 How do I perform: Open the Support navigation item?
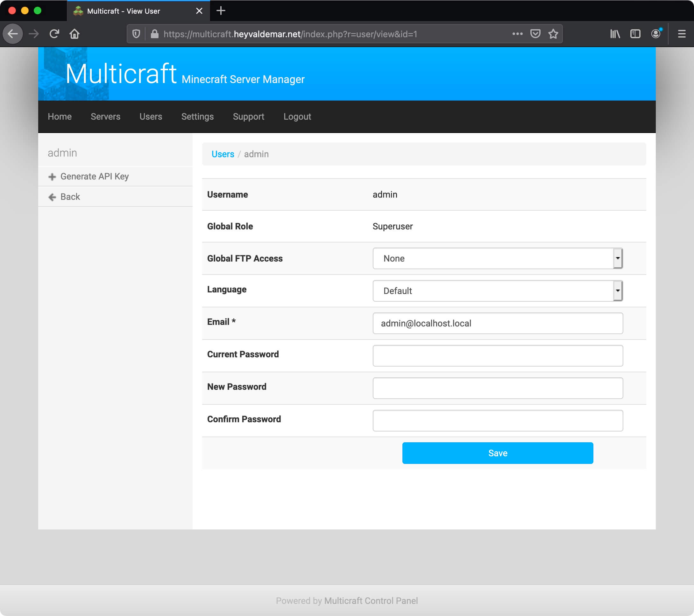249,116
